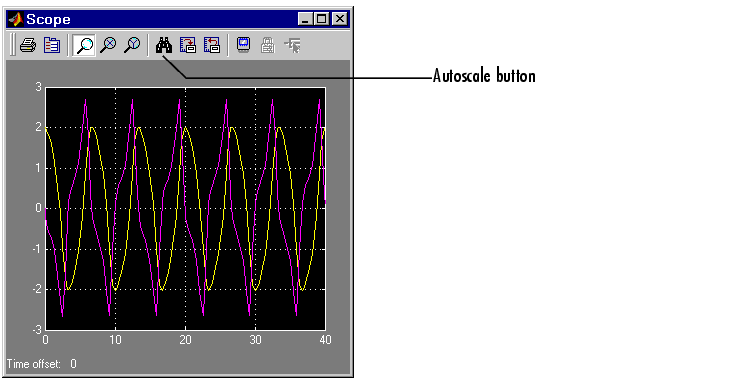Click the Scope title bar text

pyautogui.click(x=48, y=19)
